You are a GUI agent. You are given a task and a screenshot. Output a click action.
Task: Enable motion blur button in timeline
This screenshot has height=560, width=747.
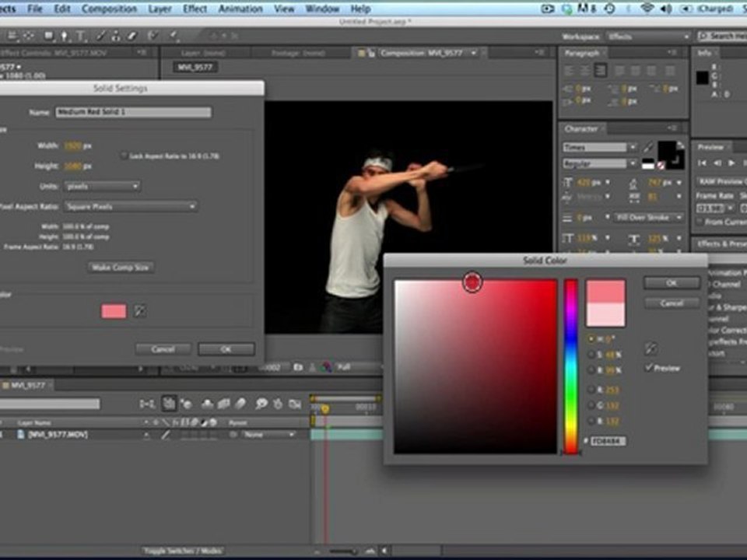[x=240, y=404]
